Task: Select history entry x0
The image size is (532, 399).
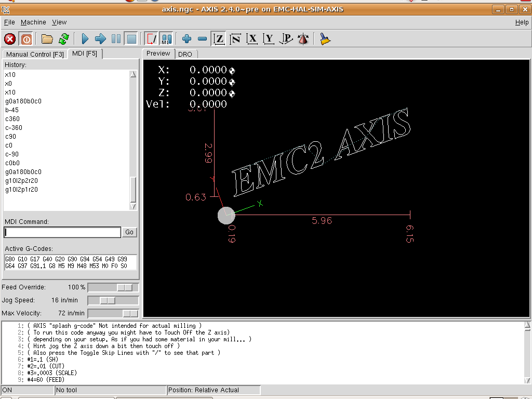Action: point(8,84)
